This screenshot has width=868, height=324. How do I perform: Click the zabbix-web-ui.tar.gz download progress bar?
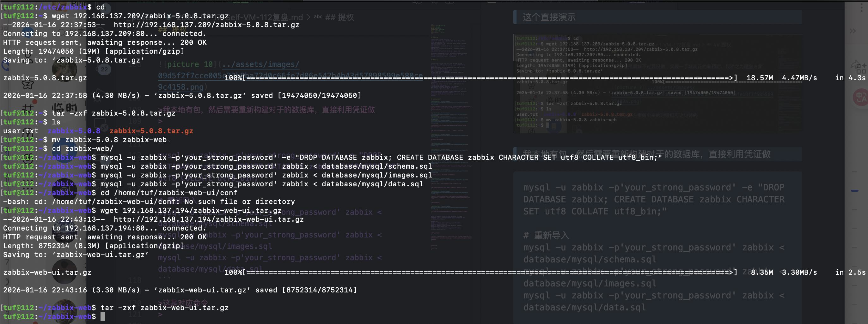click(489, 272)
